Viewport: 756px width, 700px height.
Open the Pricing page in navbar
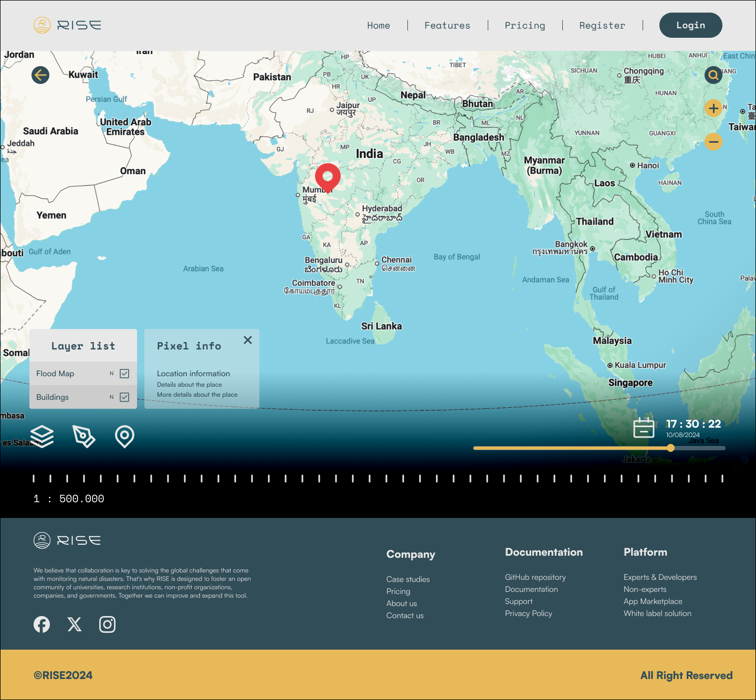pos(524,25)
